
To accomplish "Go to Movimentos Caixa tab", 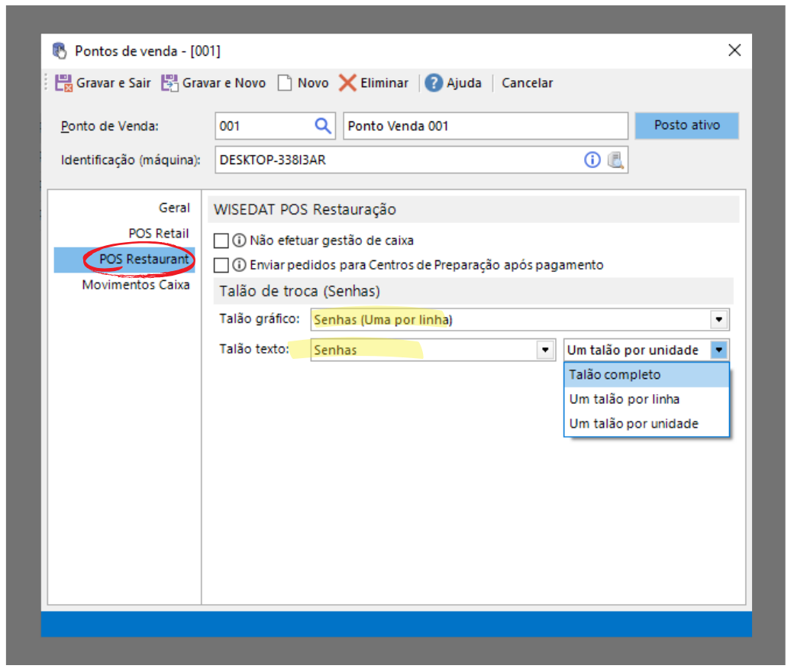I will tap(136, 285).
